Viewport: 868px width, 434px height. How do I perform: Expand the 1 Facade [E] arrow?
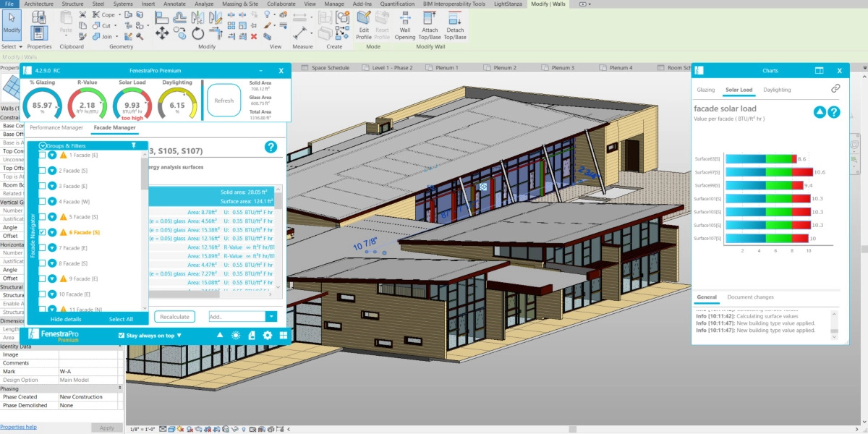tap(52, 155)
